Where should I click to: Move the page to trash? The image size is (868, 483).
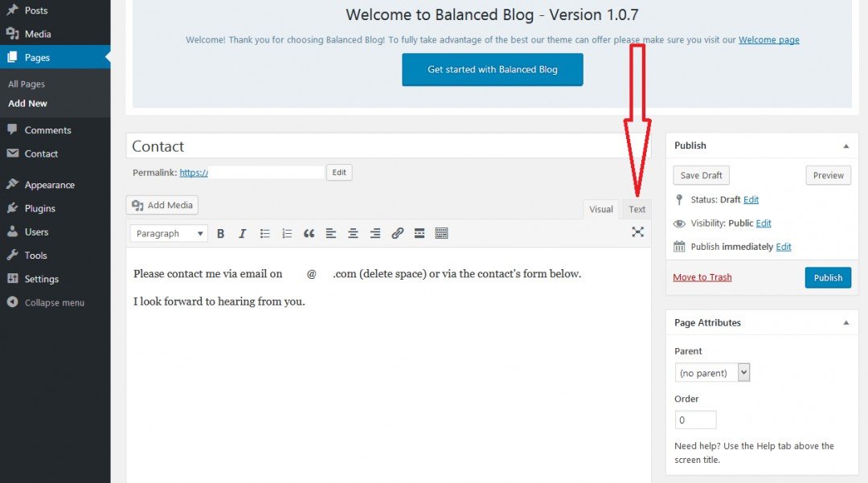[702, 277]
